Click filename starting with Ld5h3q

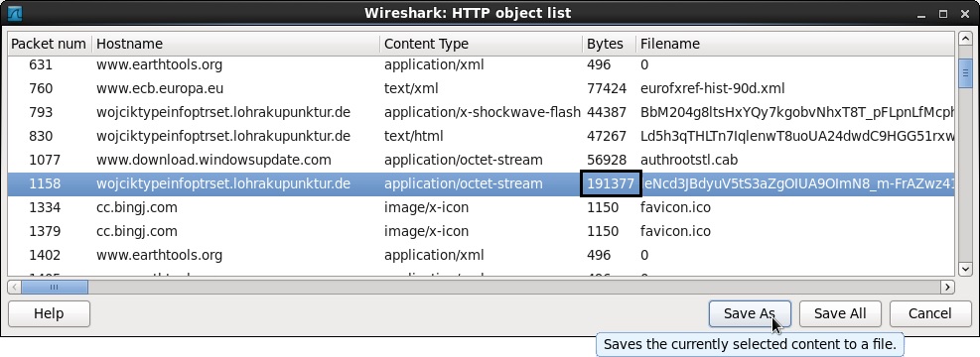797,136
